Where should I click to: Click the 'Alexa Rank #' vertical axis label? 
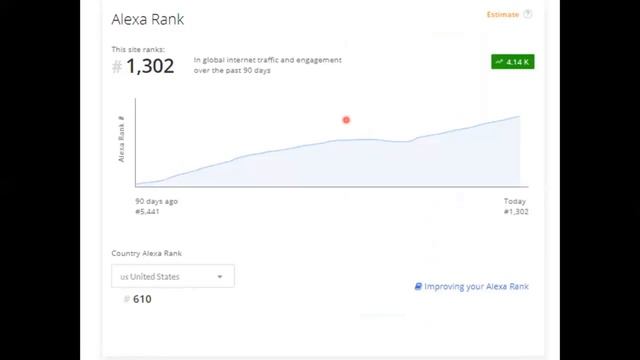click(x=121, y=139)
